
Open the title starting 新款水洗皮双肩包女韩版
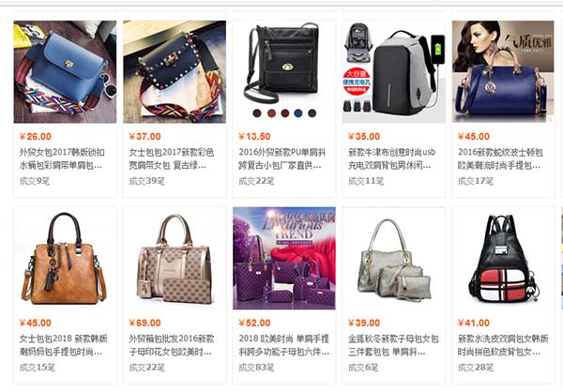[x=503, y=345]
